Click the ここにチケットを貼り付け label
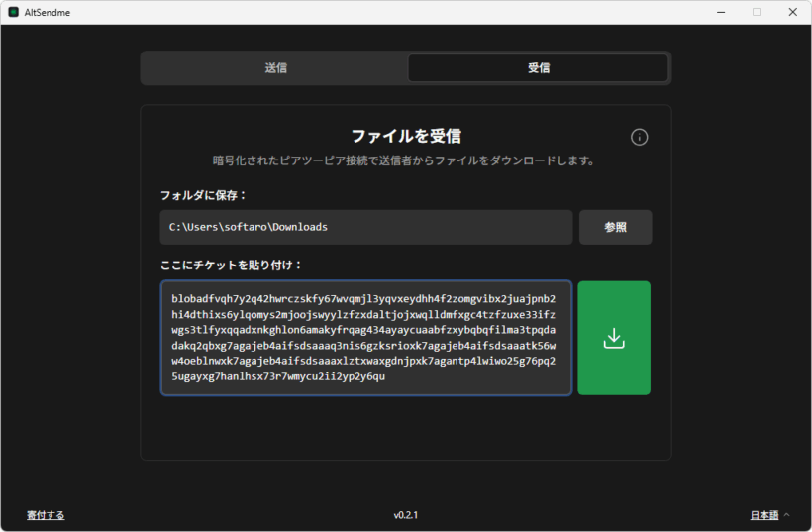 click(x=231, y=265)
